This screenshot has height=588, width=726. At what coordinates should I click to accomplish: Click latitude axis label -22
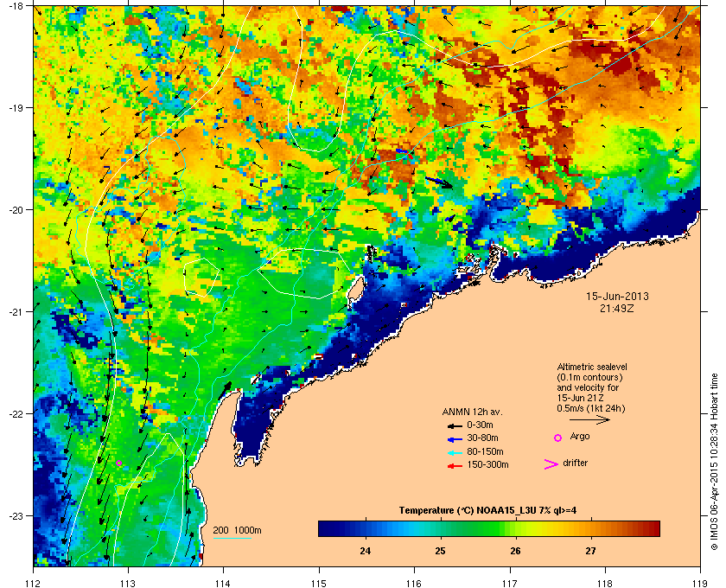click(16, 413)
